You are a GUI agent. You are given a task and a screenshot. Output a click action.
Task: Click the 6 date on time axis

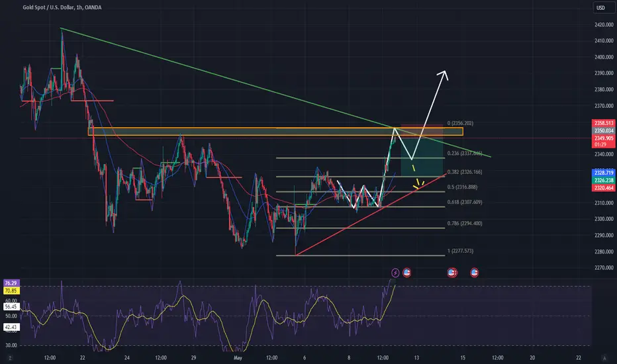coord(305,357)
